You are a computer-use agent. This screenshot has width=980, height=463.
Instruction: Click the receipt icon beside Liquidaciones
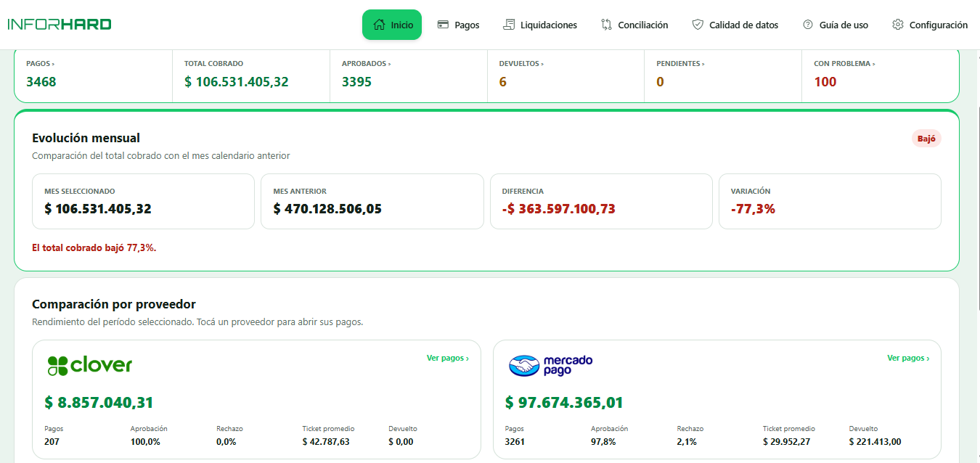(509, 25)
